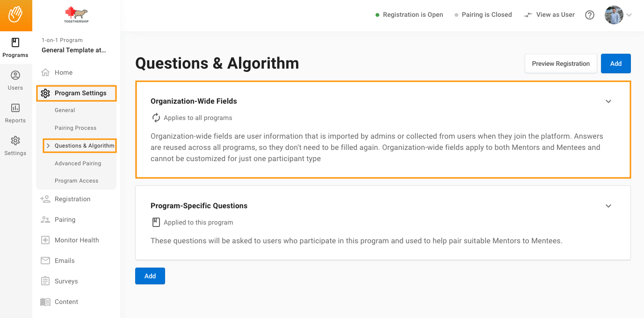The image size is (644, 318).
Task: Go to the Users sidebar icon
Action: [x=15, y=80]
